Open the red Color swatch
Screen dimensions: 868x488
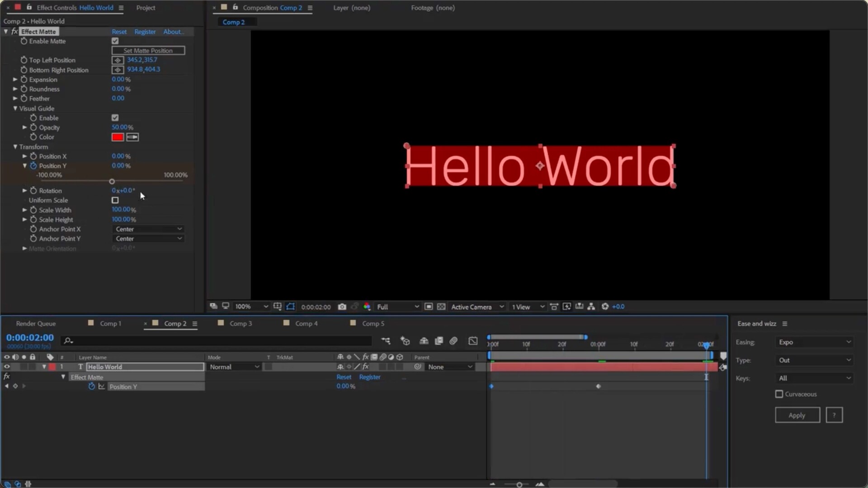[118, 137]
